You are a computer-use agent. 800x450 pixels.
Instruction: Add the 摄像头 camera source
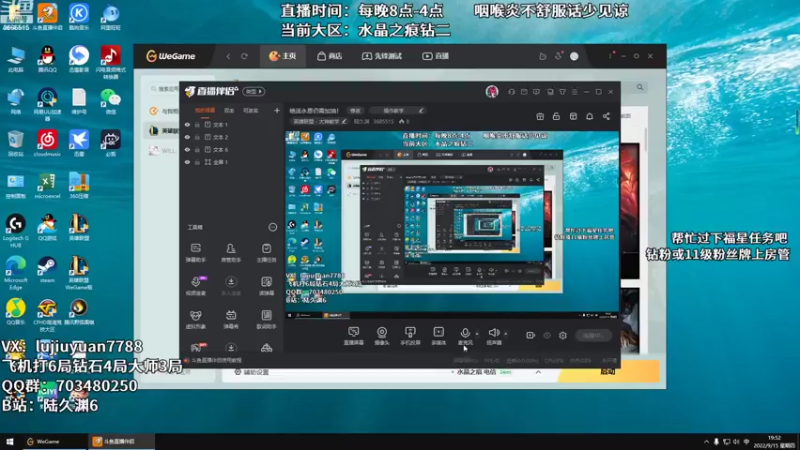[382, 336]
